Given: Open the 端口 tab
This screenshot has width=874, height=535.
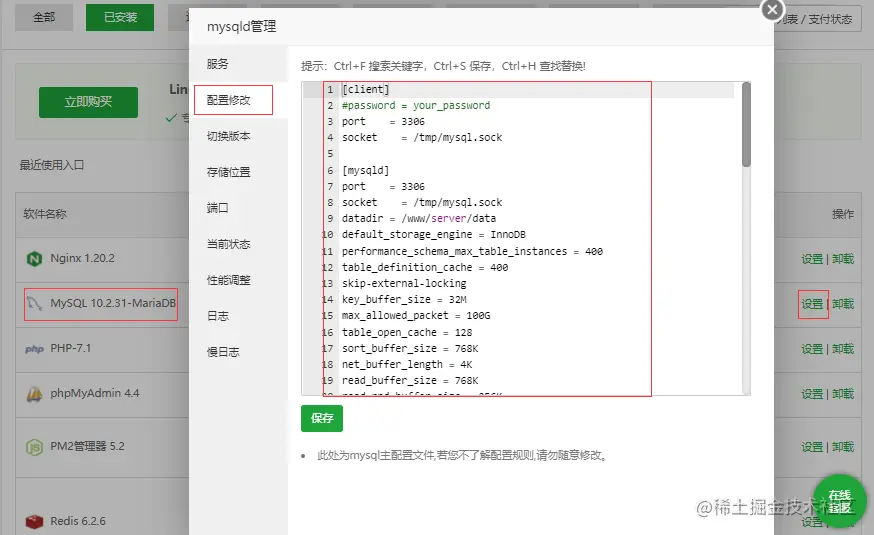Looking at the screenshot, I should coord(217,208).
